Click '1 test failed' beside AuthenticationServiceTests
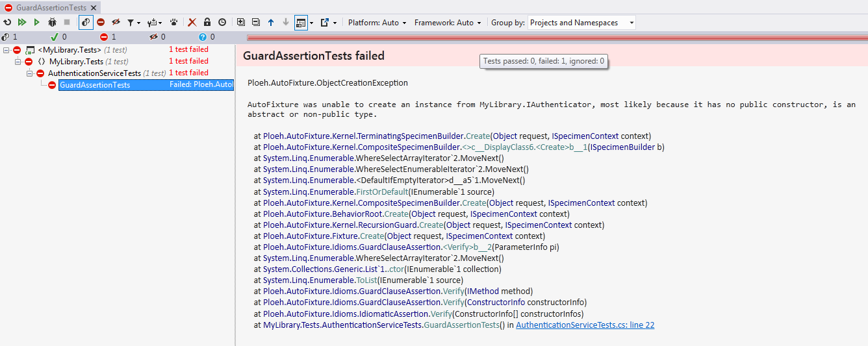 click(188, 73)
